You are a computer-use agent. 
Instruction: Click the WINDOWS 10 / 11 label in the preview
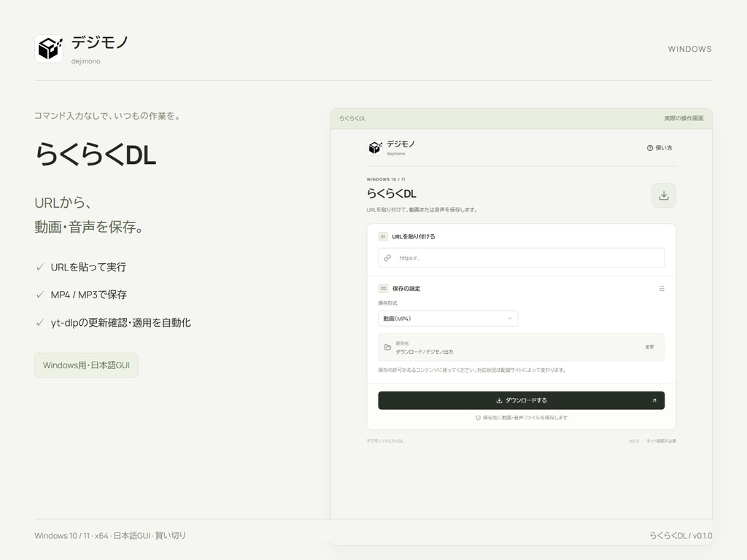[386, 179]
